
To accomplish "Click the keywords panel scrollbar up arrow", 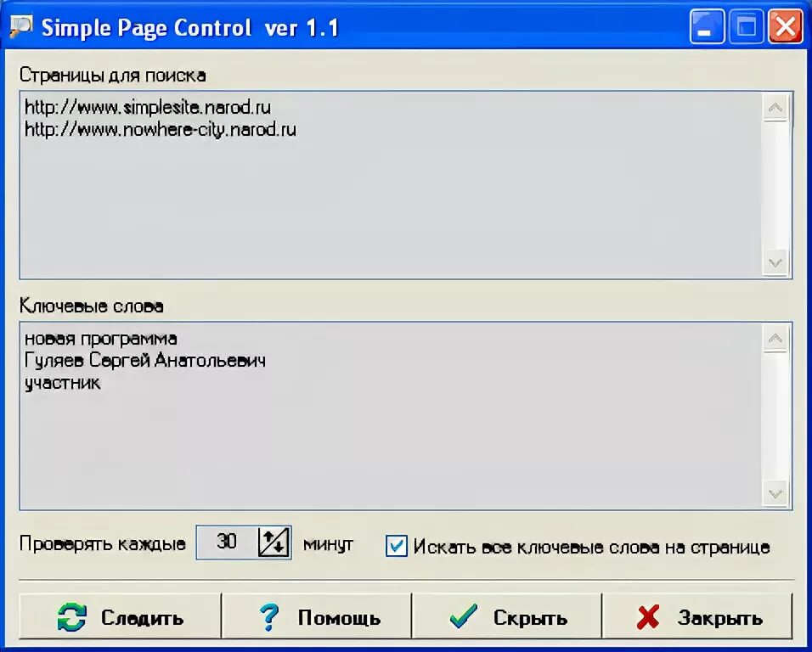I will (x=775, y=338).
